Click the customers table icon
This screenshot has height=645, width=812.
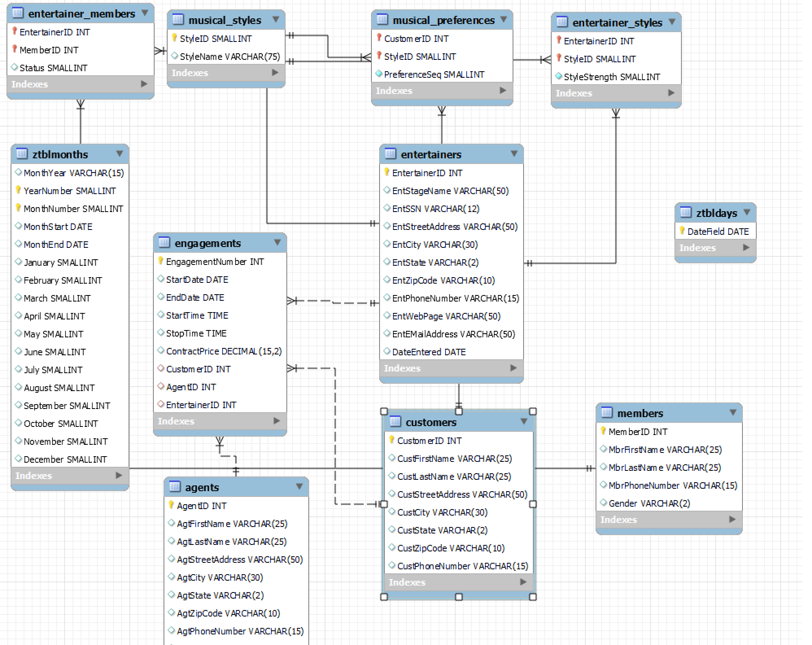pyautogui.click(x=395, y=422)
